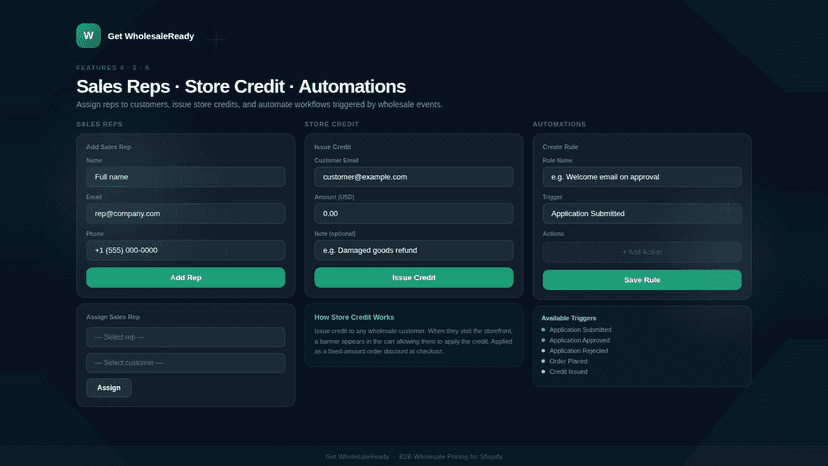
Task: Click Application Approved in Available Triggers
Action: (x=579, y=340)
